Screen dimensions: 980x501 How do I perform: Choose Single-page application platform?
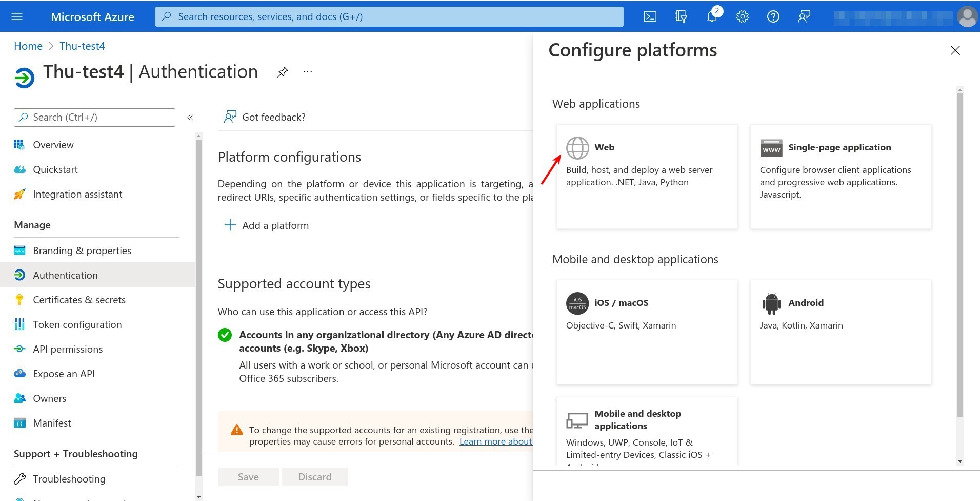[x=841, y=177]
